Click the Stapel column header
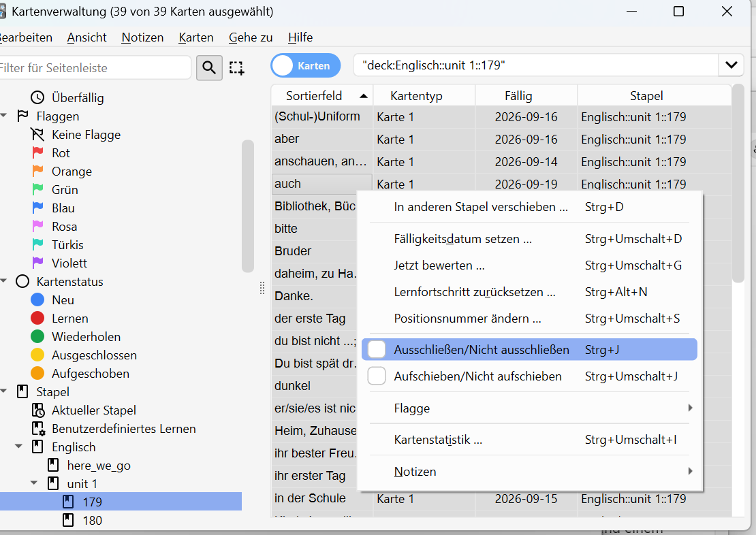756x535 pixels. [655, 95]
